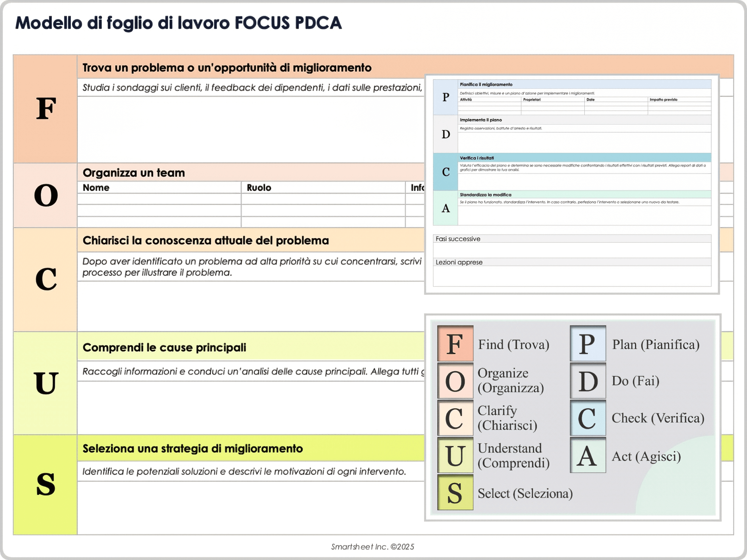The image size is (747, 560).
Task: Click the 'Organize (Organizza)' legend label
Action: [510, 380]
